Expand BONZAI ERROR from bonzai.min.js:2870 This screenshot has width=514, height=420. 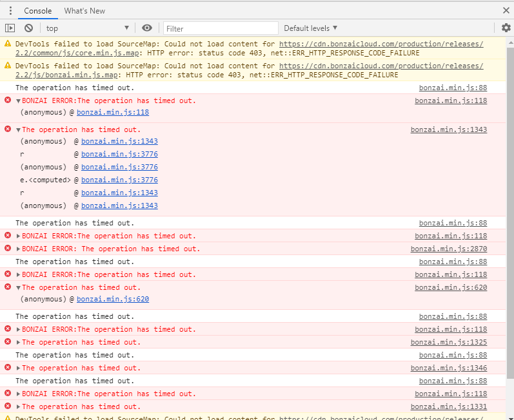click(18, 249)
